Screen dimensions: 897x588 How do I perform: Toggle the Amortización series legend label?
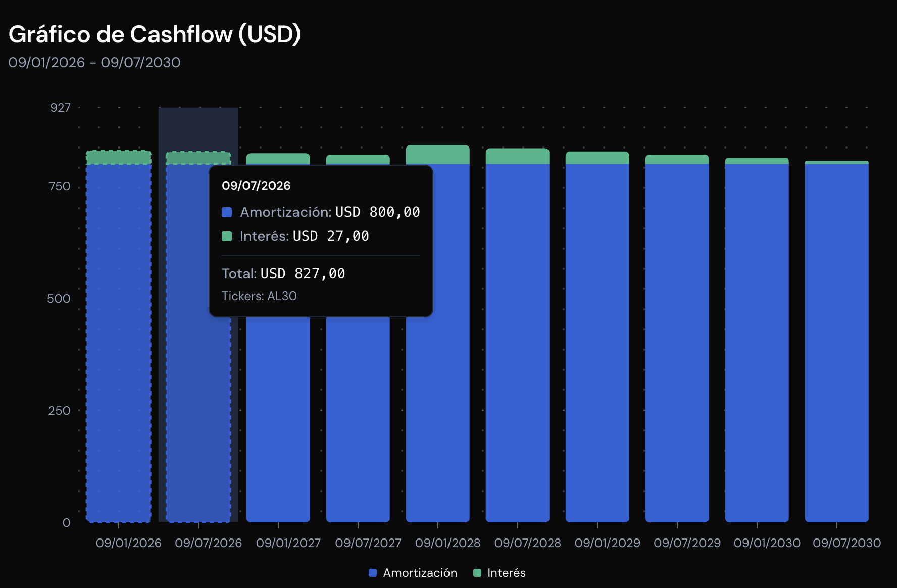pos(420,573)
